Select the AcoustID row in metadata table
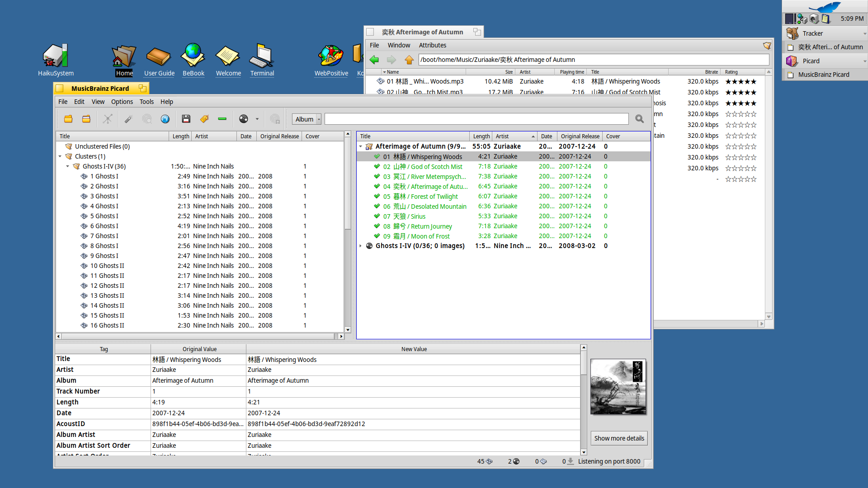 pyautogui.click(x=317, y=424)
